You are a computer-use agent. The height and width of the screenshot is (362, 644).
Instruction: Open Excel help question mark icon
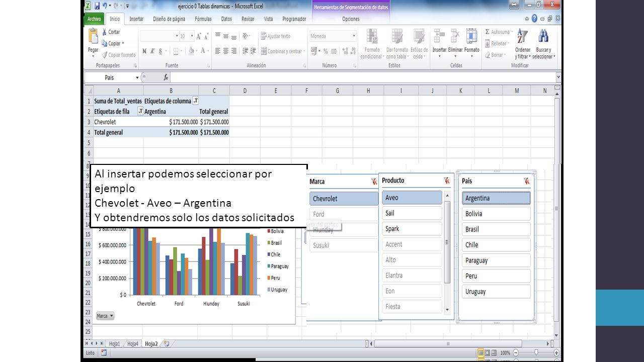(x=534, y=19)
